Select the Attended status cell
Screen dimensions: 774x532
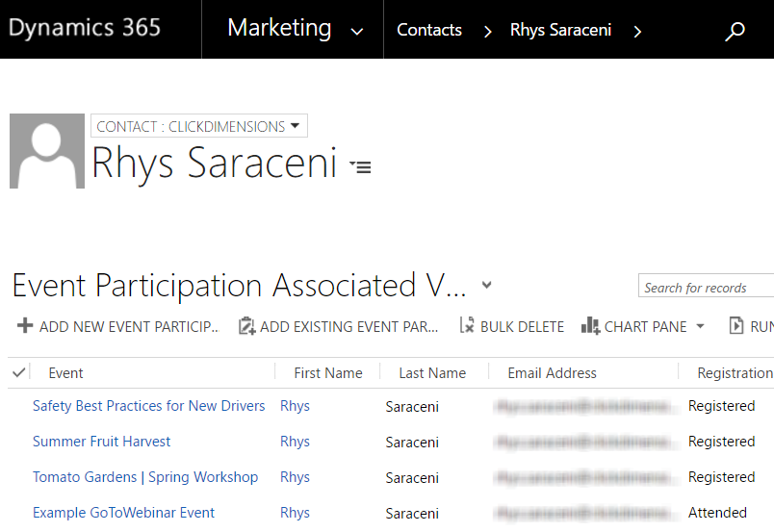717,513
